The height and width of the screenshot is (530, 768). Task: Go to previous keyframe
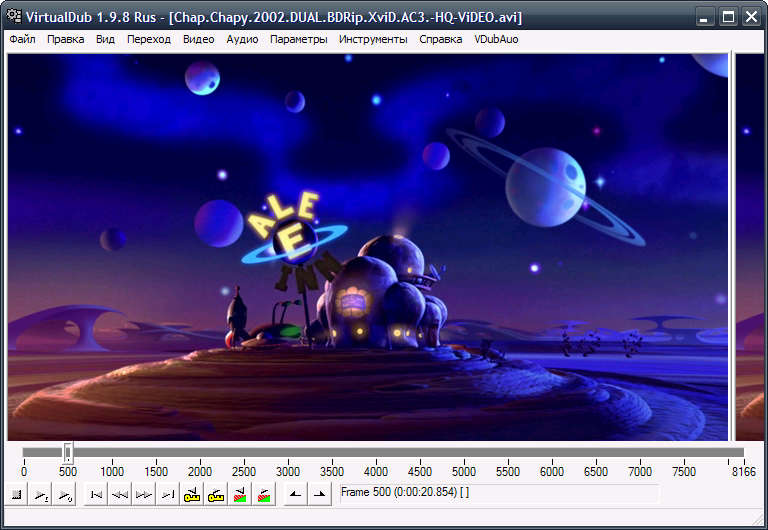click(192, 494)
